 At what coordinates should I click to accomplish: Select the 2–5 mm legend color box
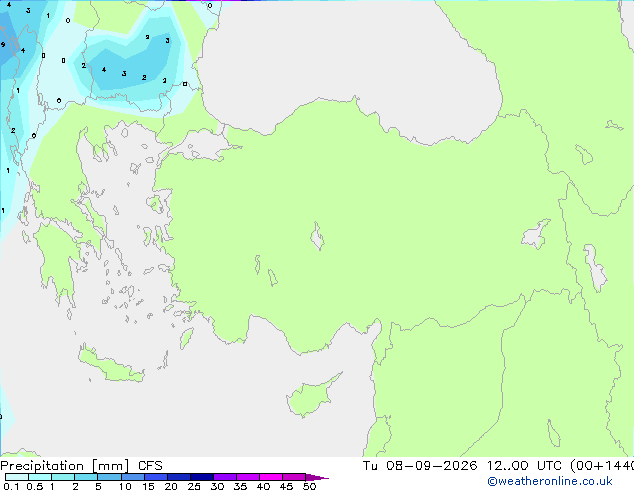(86, 477)
